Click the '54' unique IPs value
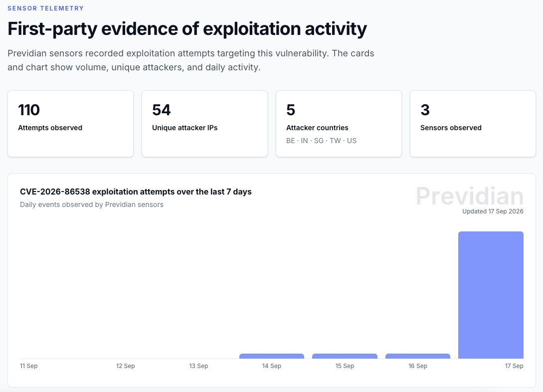 [x=162, y=110]
